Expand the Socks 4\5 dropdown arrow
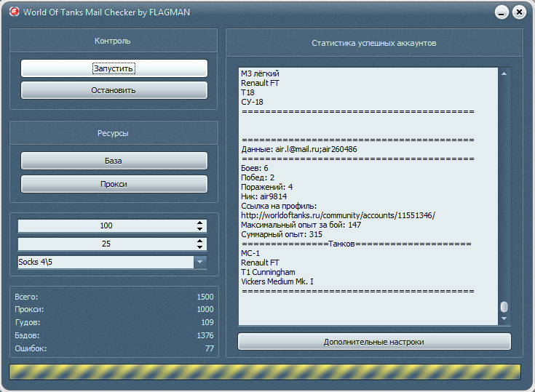This screenshot has height=392, width=535. click(200, 262)
